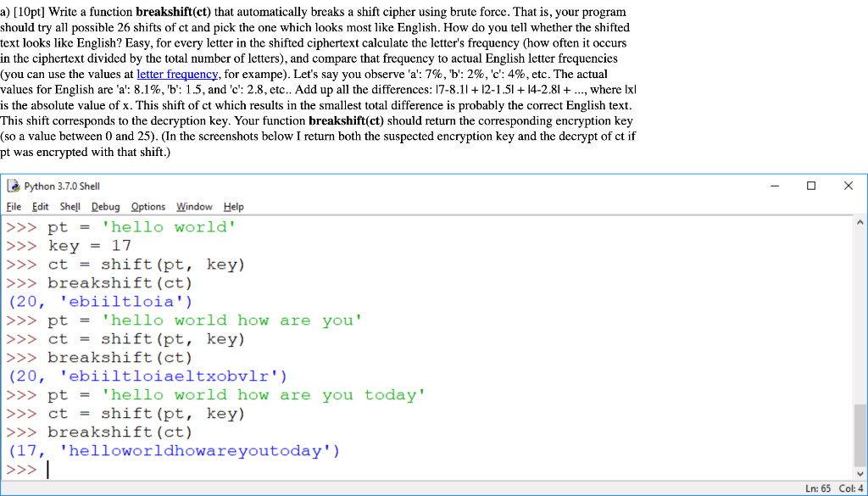Maximize the Python Shell window

coord(811,186)
